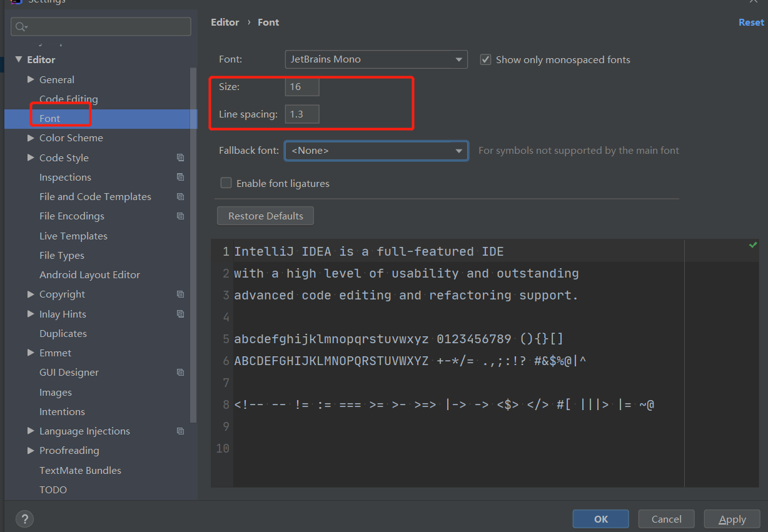
Task: Click the project-level icon next to Language Injections
Action: click(181, 431)
